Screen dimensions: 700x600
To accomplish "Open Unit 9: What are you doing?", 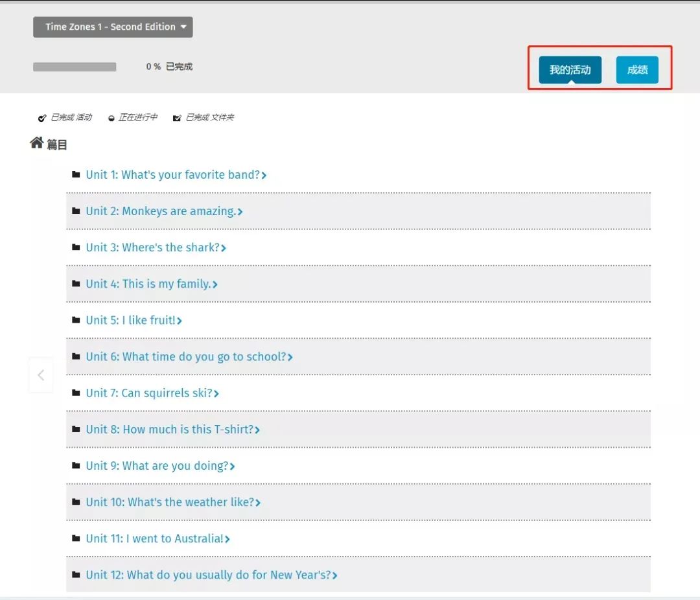I will (x=157, y=466).
